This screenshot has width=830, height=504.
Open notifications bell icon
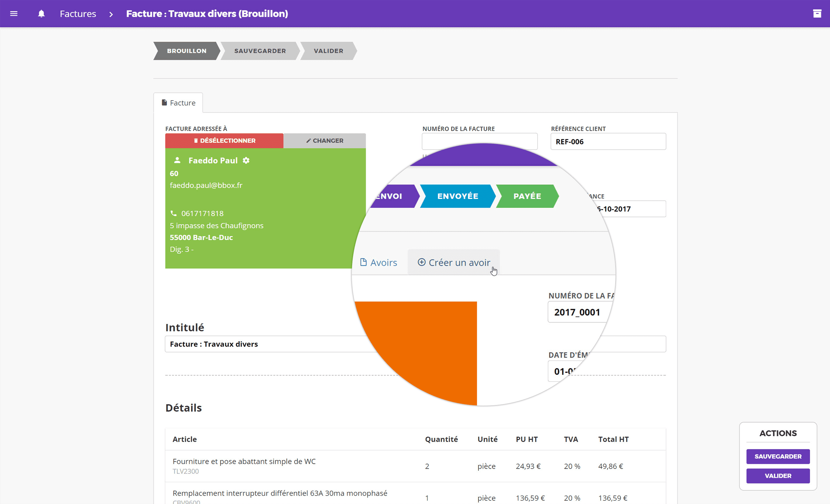coord(41,14)
